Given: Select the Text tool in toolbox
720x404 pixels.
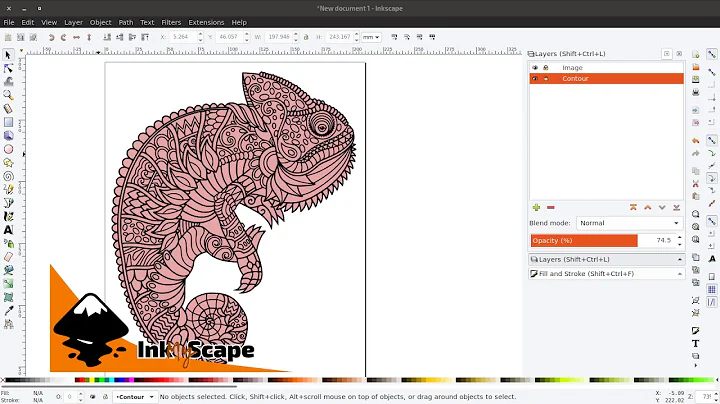Looking at the screenshot, I should pyautogui.click(x=8, y=230).
